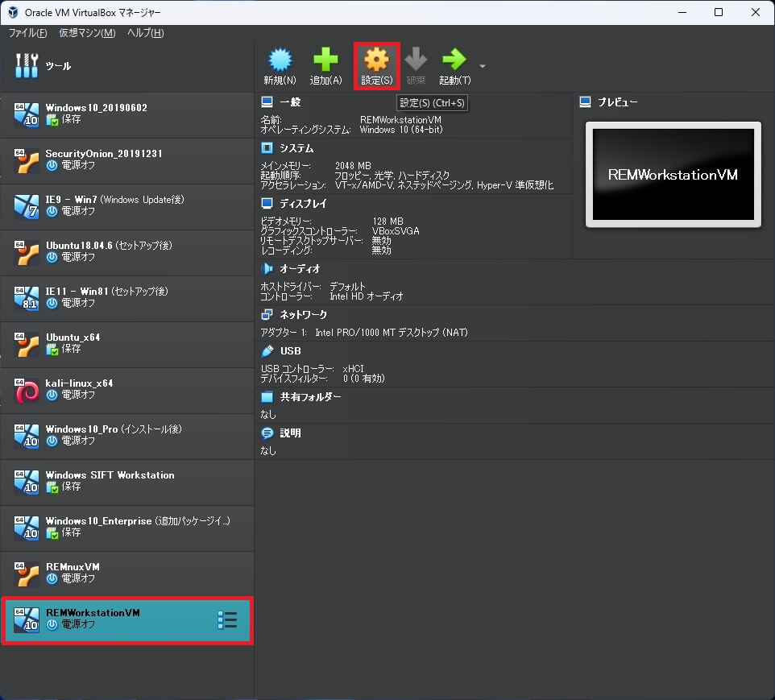Click the アダプター 1 network adapter line

(x=364, y=333)
